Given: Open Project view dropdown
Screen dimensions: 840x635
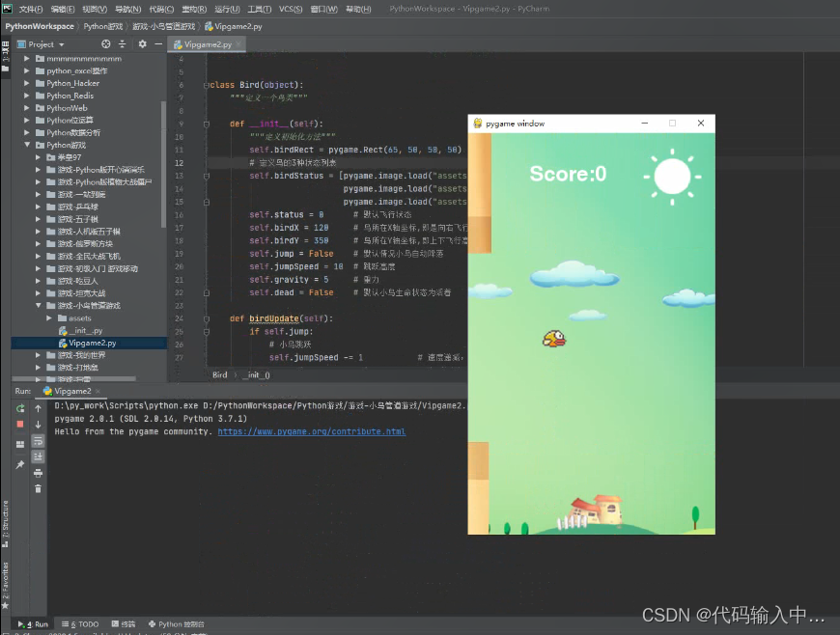Looking at the screenshot, I should pos(62,44).
